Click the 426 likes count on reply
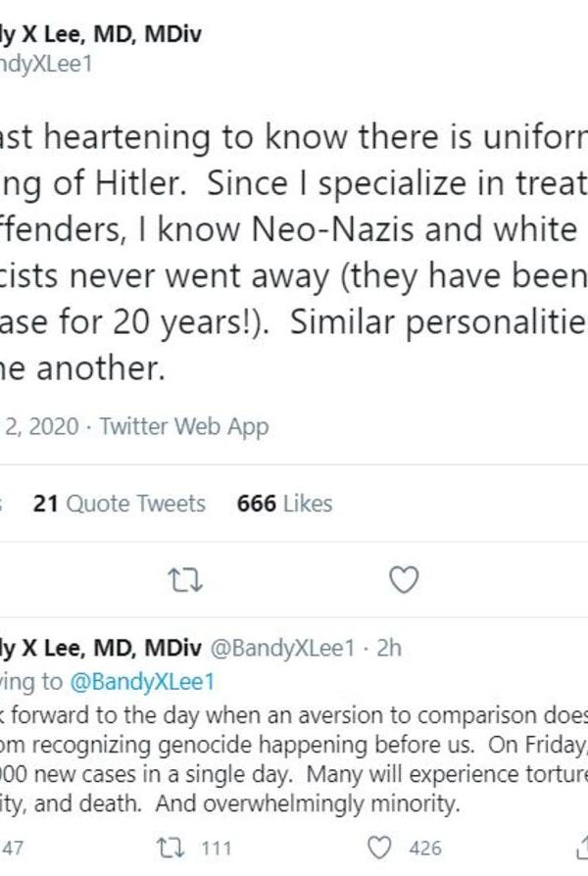Image resolution: width=588 pixels, height=876 pixels. pos(425,848)
